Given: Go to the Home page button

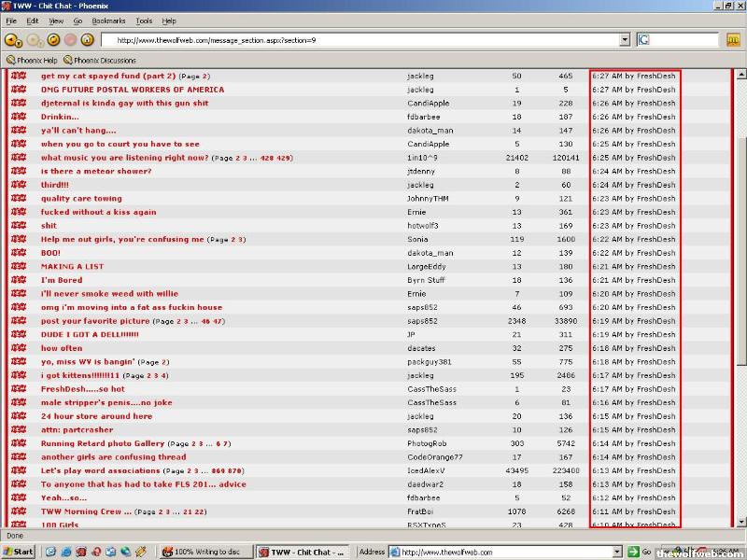Looking at the screenshot, I should (x=87, y=40).
